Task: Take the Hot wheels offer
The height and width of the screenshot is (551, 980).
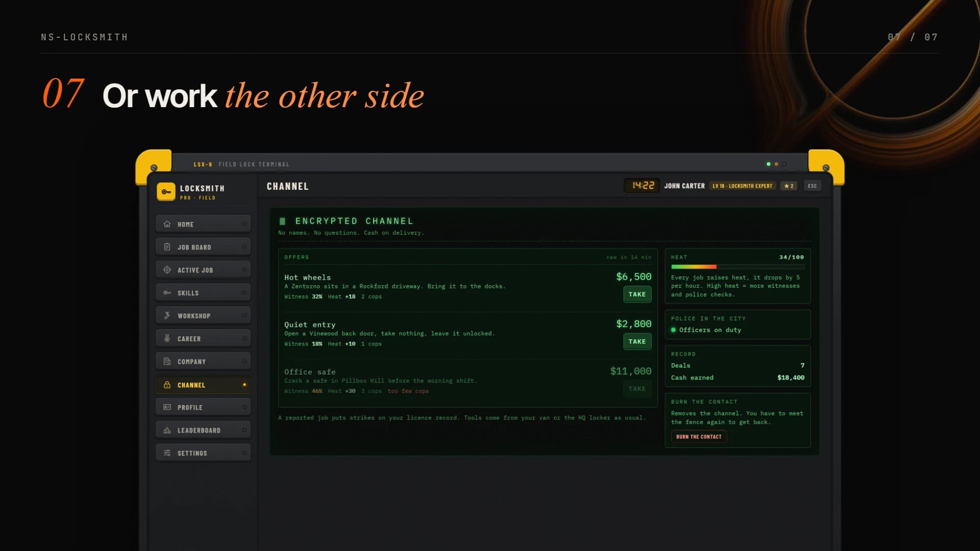Action: coord(637,294)
